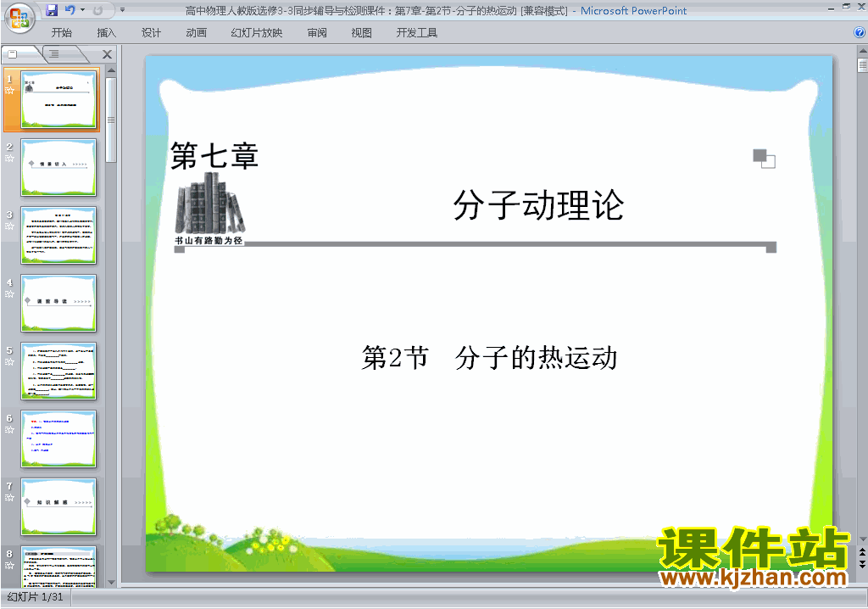The width and height of the screenshot is (868, 609).
Task: Select slide 6 thumbnail
Action: point(58,439)
